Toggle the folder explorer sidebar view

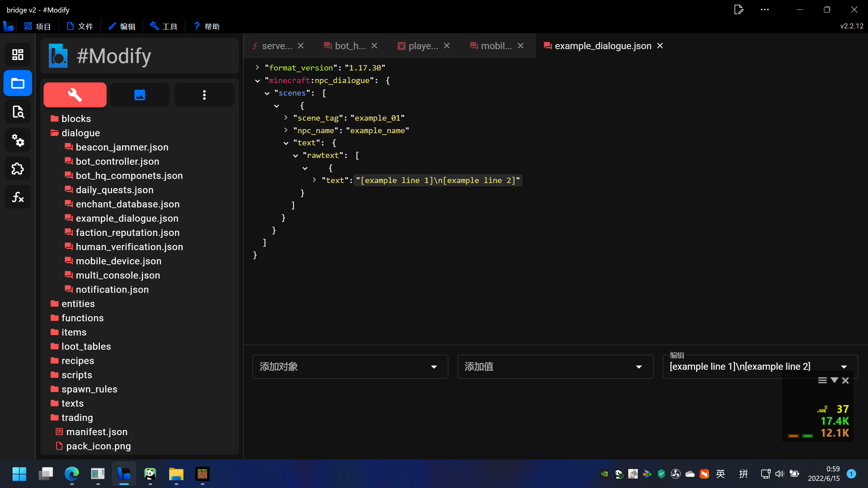pos(18,83)
